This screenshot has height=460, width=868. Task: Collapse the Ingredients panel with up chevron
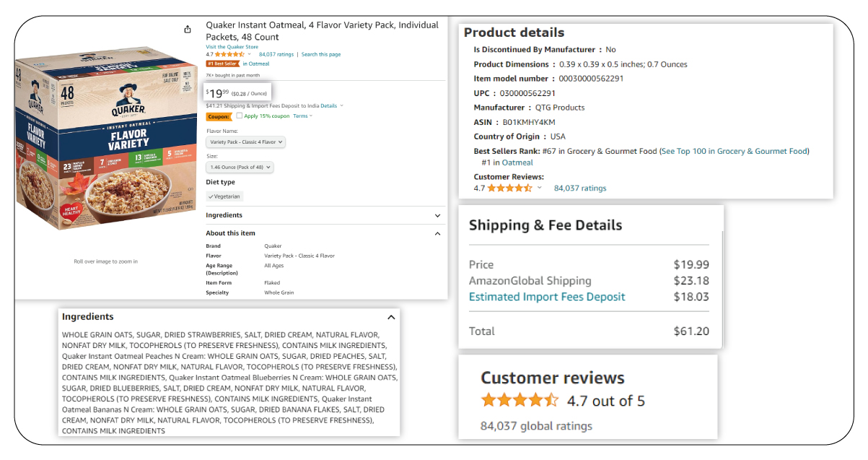pyautogui.click(x=391, y=317)
